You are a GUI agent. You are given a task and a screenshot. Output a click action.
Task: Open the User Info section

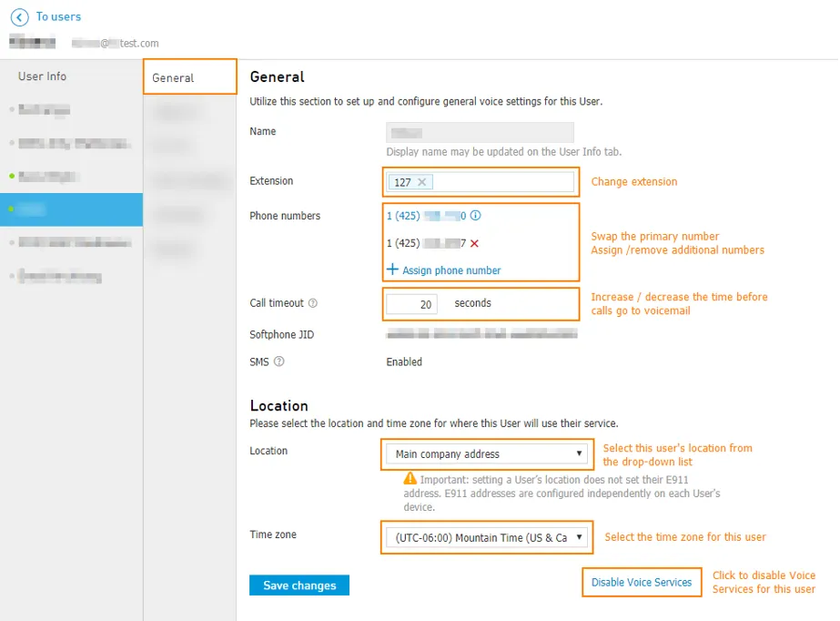coord(43,76)
